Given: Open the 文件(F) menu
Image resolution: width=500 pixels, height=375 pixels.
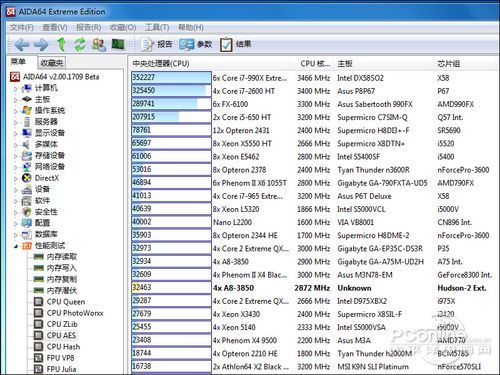Looking at the screenshot, I should (x=21, y=27).
